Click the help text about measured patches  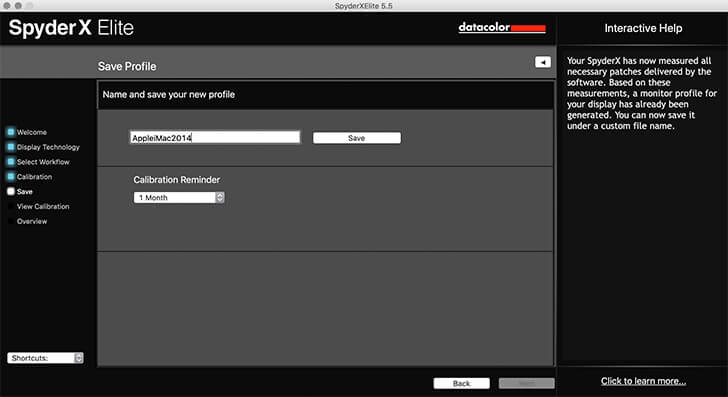642,93
